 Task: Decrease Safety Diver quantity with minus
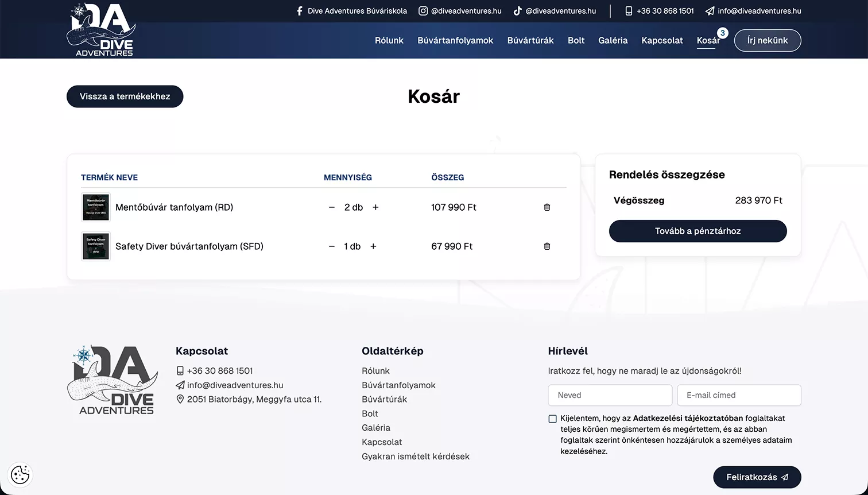pyautogui.click(x=332, y=246)
